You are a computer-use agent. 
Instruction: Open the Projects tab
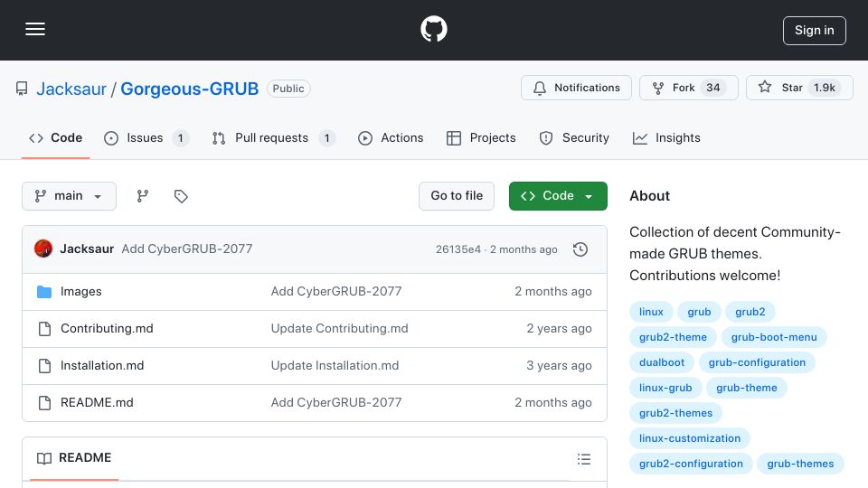point(481,137)
